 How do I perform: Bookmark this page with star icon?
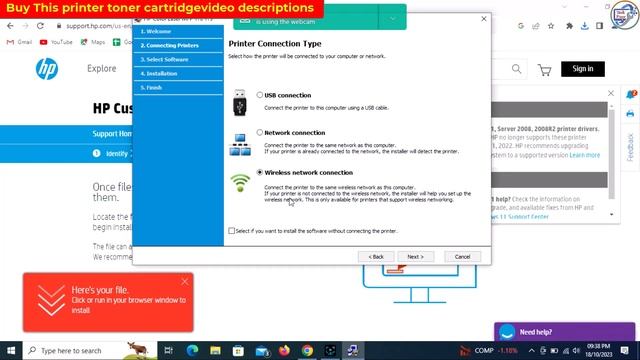pyautogui.click(x=551, y=26)
